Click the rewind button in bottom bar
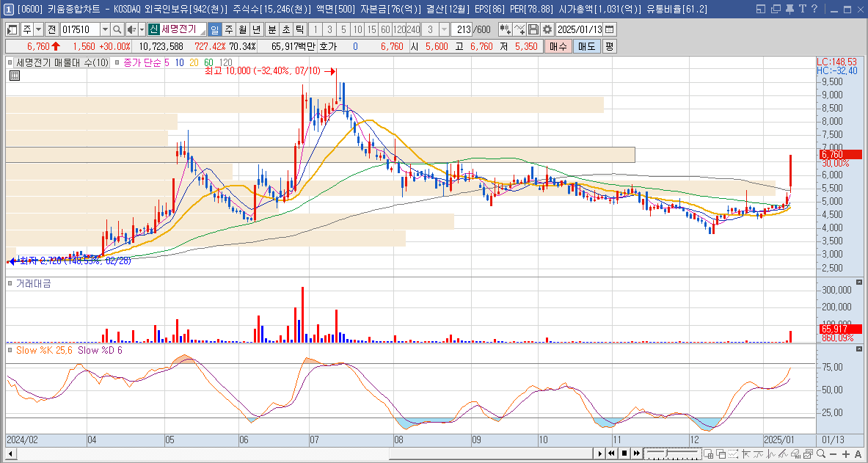 tap(611, 453)
